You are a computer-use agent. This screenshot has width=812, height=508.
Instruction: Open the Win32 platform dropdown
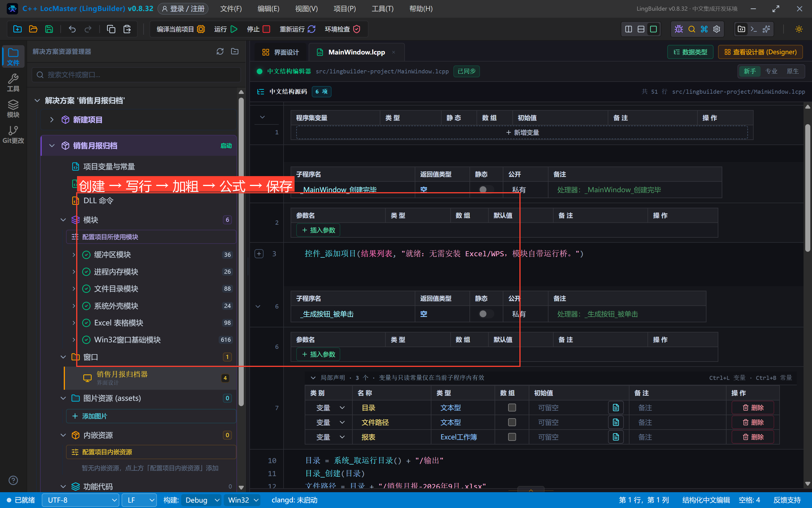(x=242, y=500)
